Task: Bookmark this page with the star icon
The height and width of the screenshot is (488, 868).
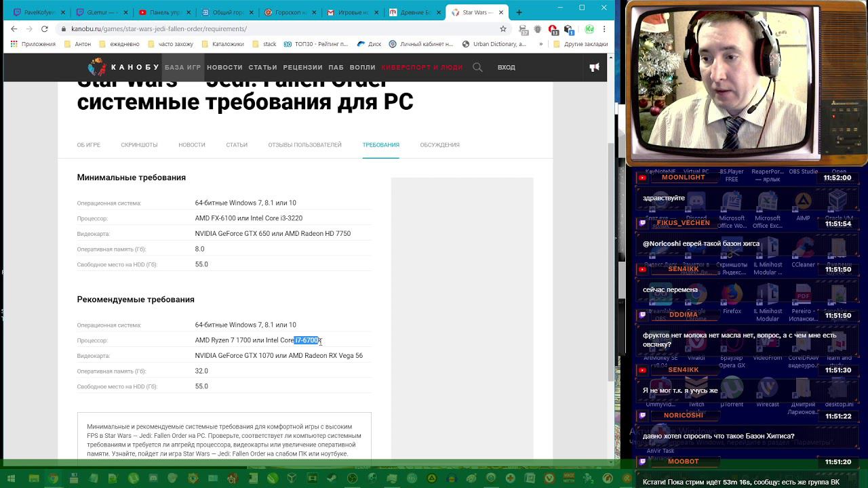Action: click(503, 29)
